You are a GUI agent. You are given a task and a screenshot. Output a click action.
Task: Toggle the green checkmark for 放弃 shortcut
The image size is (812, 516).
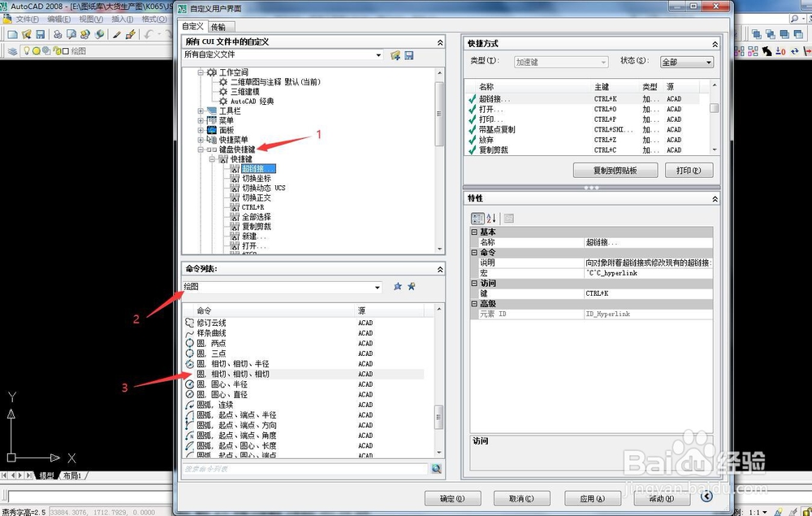pos(472,140)
